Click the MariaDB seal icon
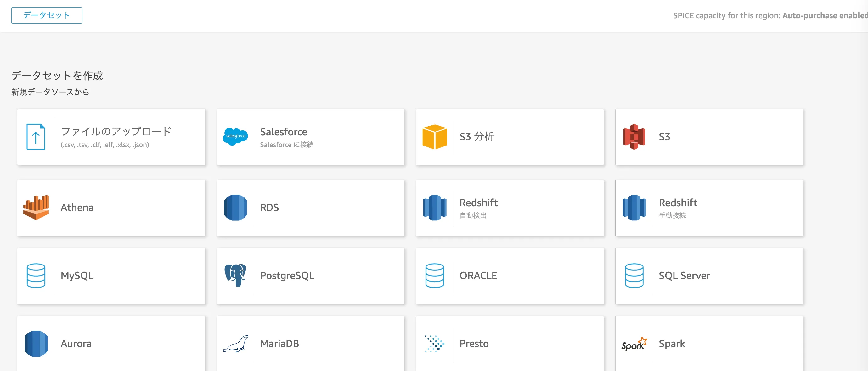Screen dimensions: 868x371 tap(235, 344)
